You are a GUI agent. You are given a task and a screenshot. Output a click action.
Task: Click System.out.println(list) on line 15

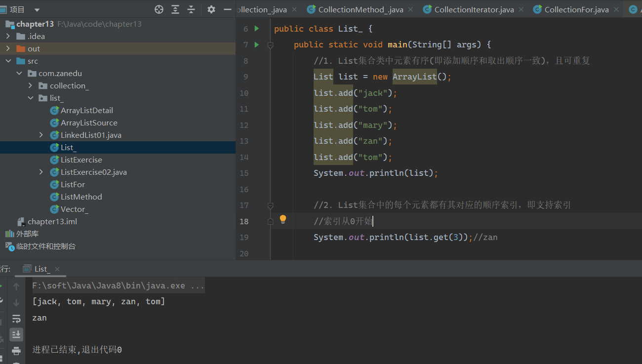376,173
